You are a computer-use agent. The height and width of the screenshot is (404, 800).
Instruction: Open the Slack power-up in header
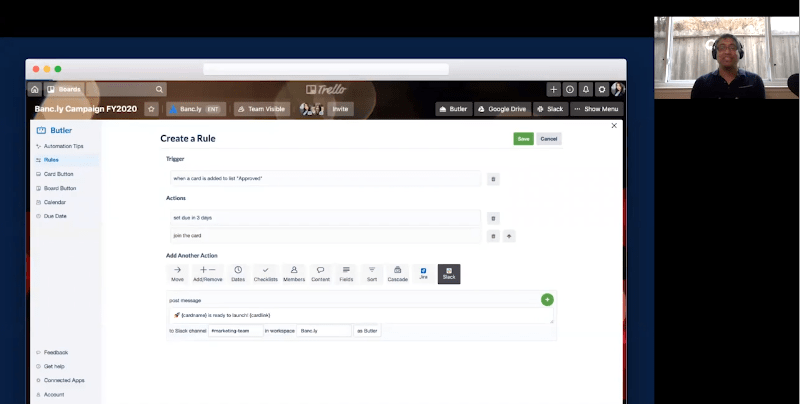tap(550, 109)
